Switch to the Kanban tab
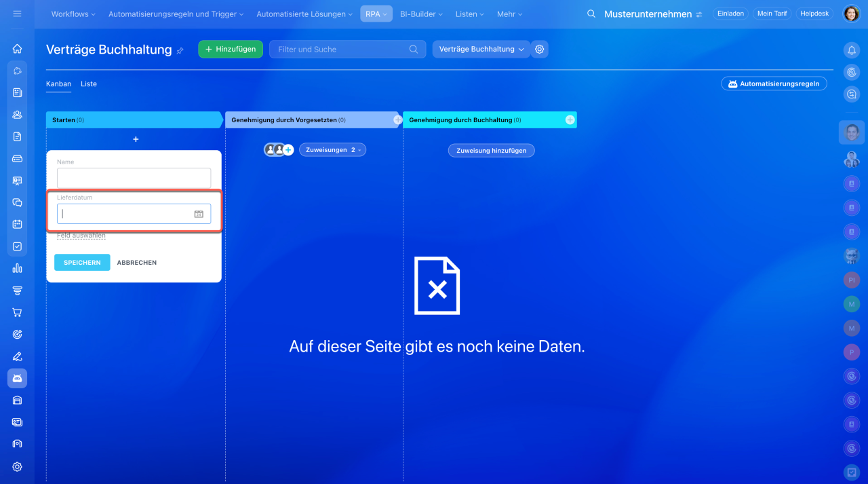The image size is (868, 484). click(58, 84)
